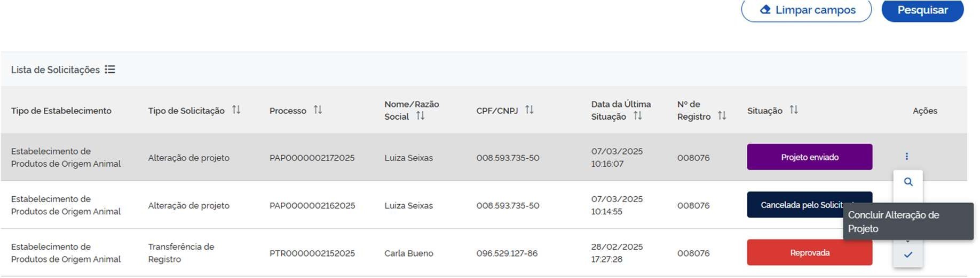The image size is (980, 278).
Task: Open the three-dot actions menu for PAP0000002172025
Action: coord(906,157)
